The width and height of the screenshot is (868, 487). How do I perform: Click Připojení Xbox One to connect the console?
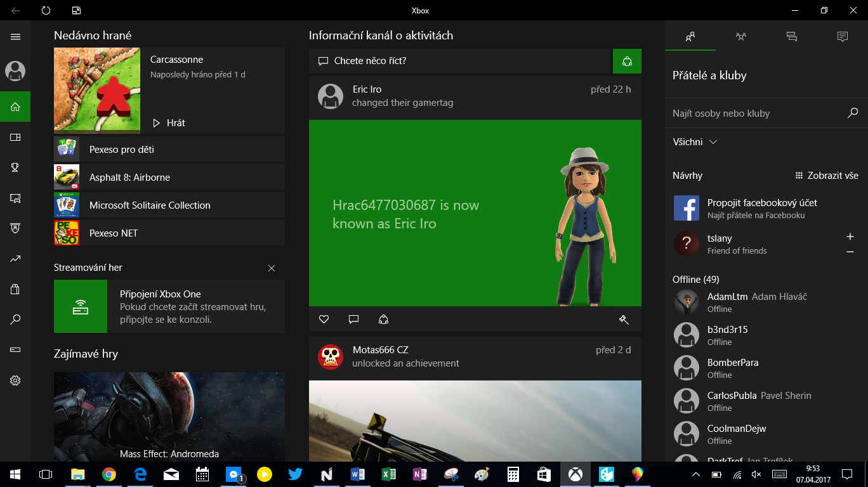coord(169,307)
